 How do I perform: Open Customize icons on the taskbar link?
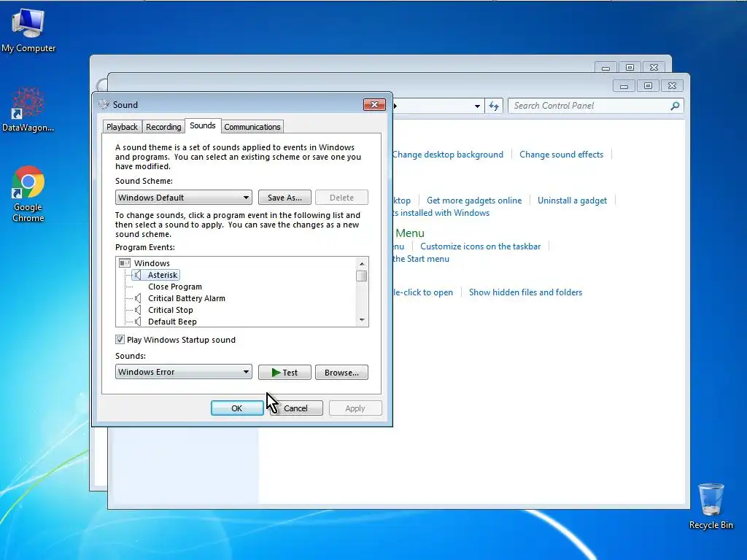480,246
